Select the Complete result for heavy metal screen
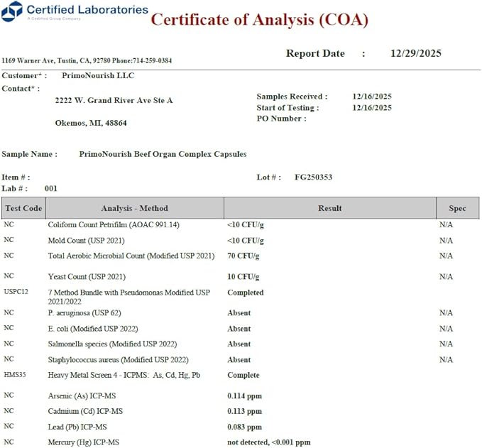Image resolution: width=482 pixels, height=448 pixels. (243, 375)
